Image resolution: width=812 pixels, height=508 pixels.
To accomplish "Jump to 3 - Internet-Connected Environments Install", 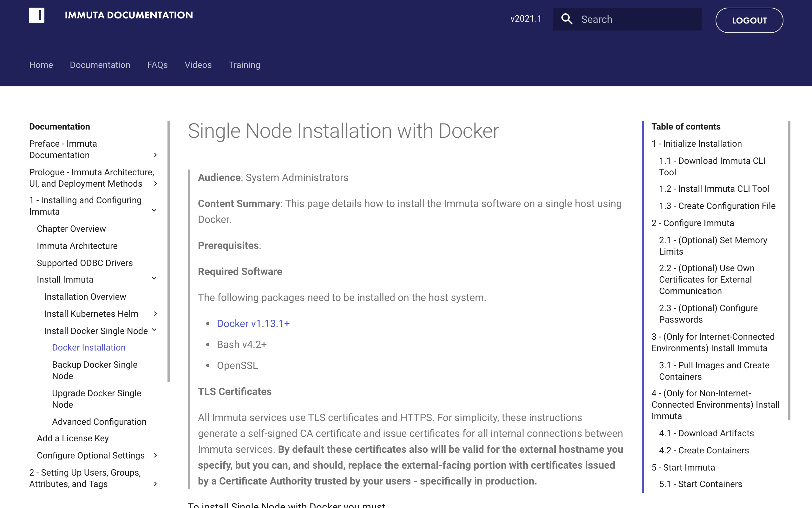I will point(713,342).
